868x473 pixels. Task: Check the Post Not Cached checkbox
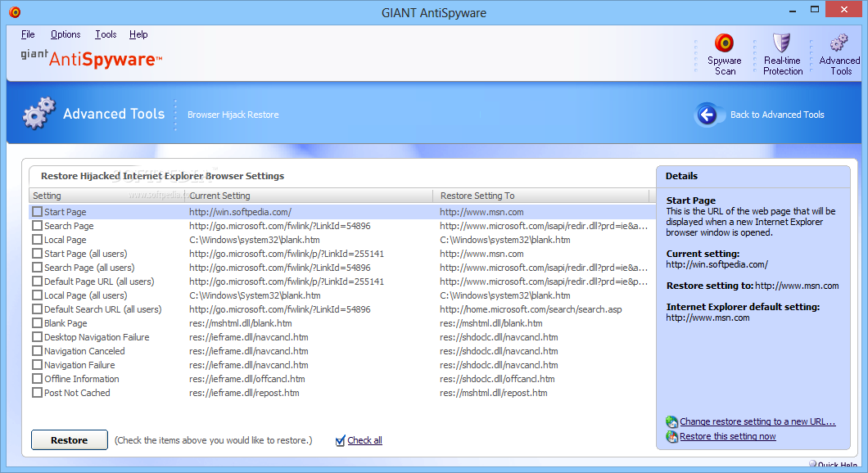pos(37,393)
